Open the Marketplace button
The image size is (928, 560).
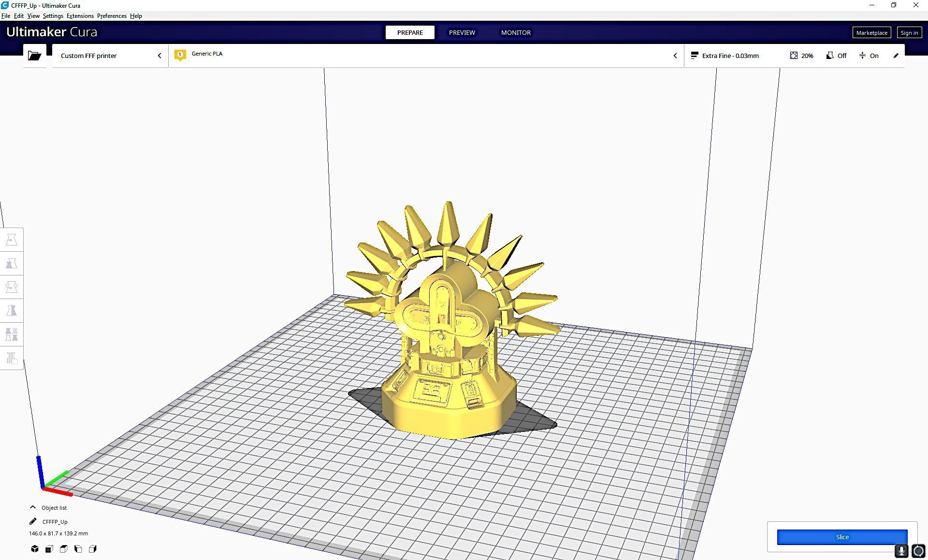(871, 32)
